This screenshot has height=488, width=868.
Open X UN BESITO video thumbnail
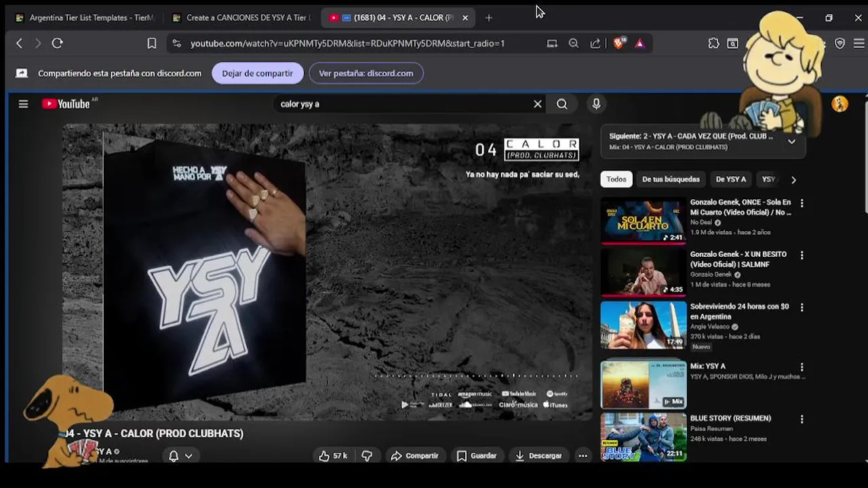tap(643, 272)
